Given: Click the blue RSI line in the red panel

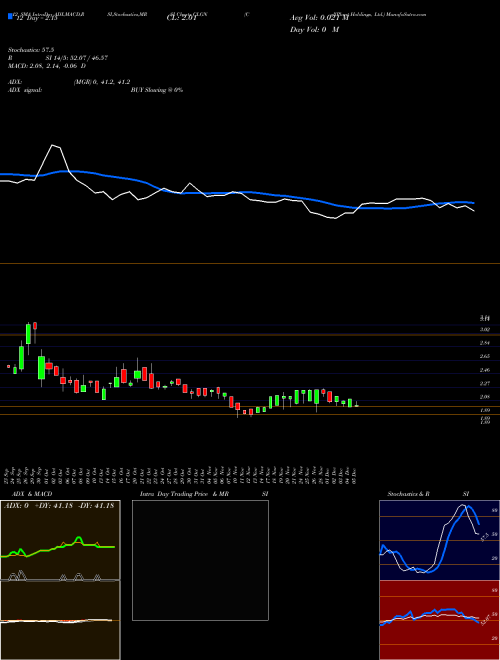Looking at the screenshot, I should (x=429, y=615).
